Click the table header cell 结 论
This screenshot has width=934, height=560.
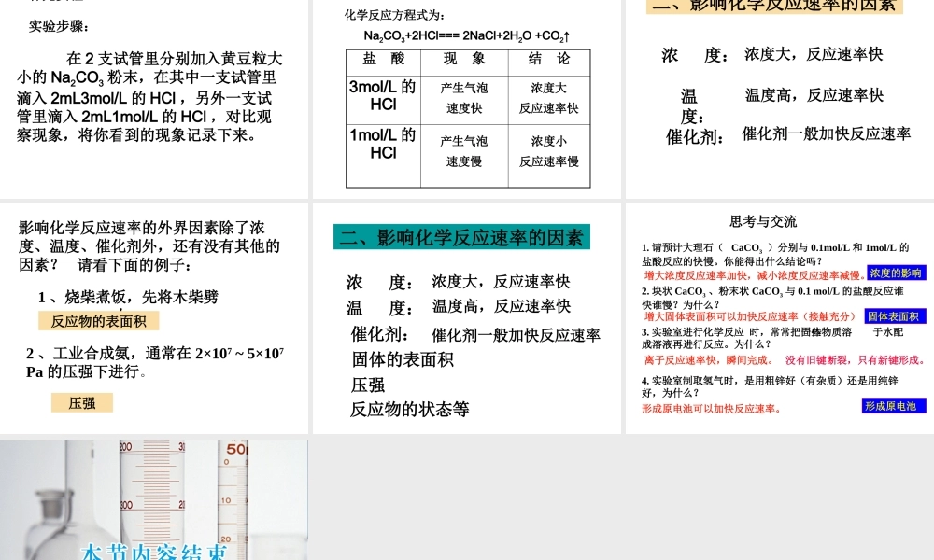pyautogui.click(x=549, y=62)
